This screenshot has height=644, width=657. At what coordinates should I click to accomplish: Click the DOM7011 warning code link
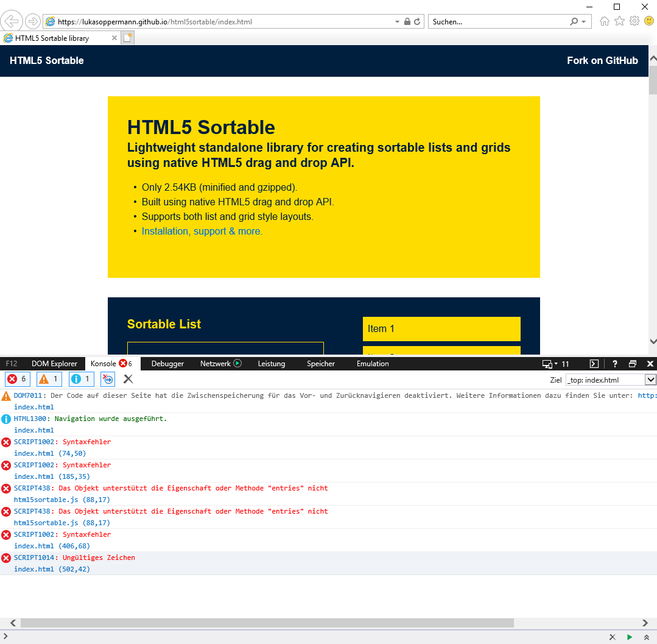(27, 395)
